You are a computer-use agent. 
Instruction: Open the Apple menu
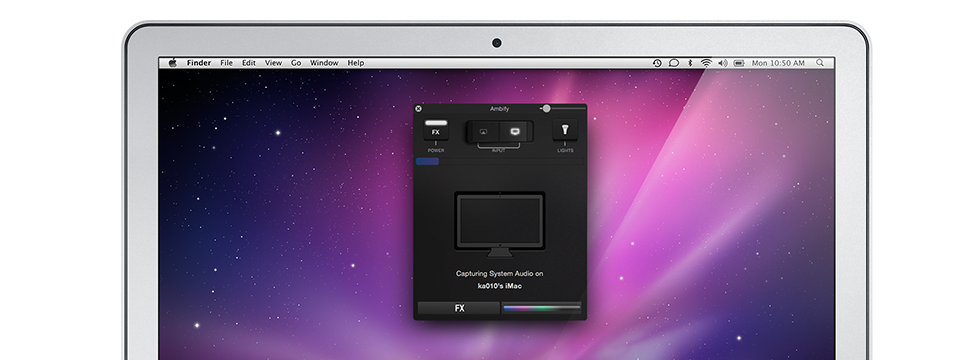click(173, 62)
